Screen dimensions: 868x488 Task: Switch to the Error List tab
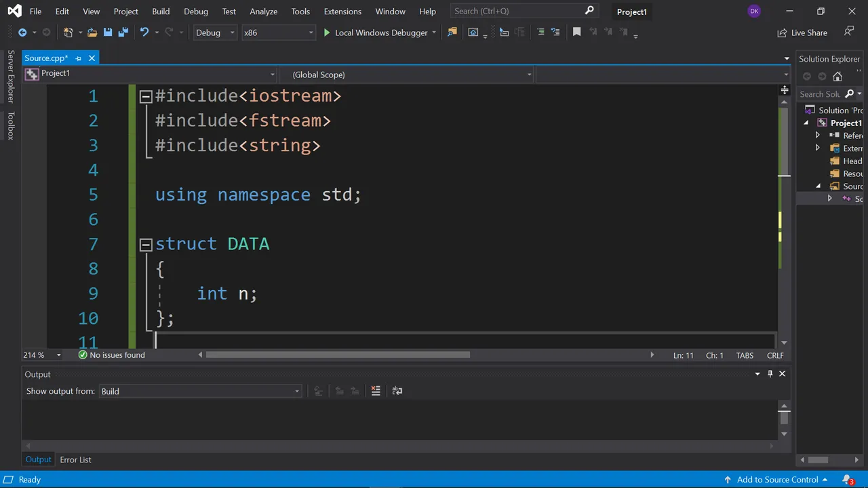tap(75, 460)
